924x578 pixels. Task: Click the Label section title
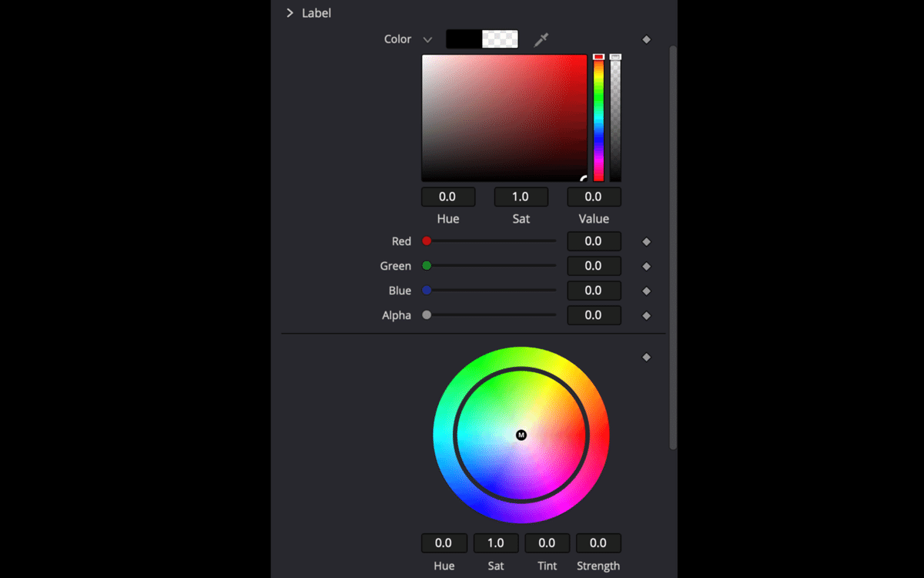point(316,13)
